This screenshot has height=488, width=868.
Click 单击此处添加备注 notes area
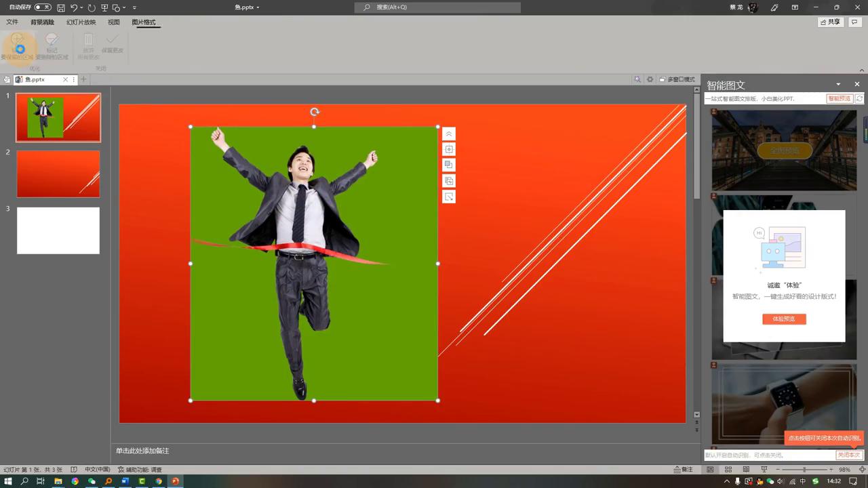click(x=142, y=451)
